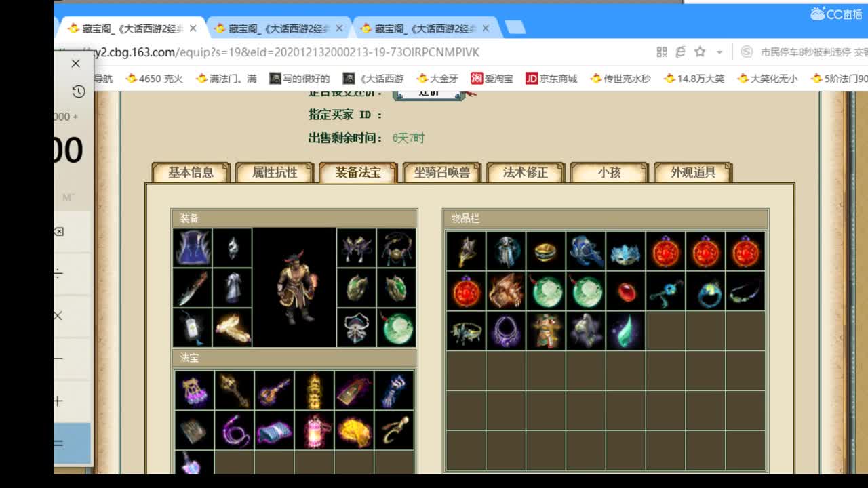Click the golden cloud magic treasure

point(354,430)
